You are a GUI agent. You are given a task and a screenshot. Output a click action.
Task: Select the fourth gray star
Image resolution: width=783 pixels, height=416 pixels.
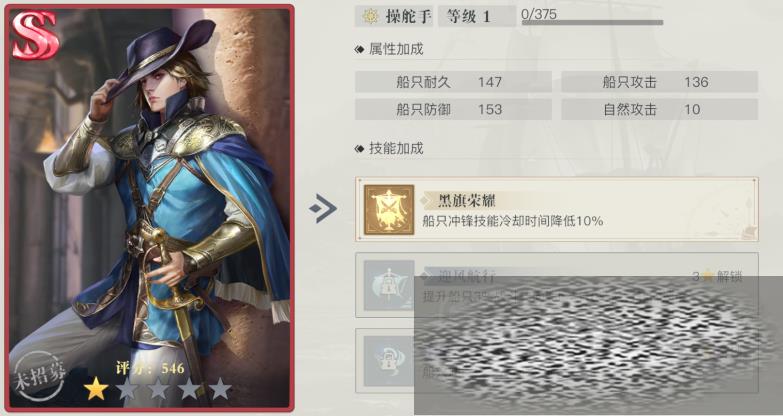pyautogui.click(x=189, y=389)
